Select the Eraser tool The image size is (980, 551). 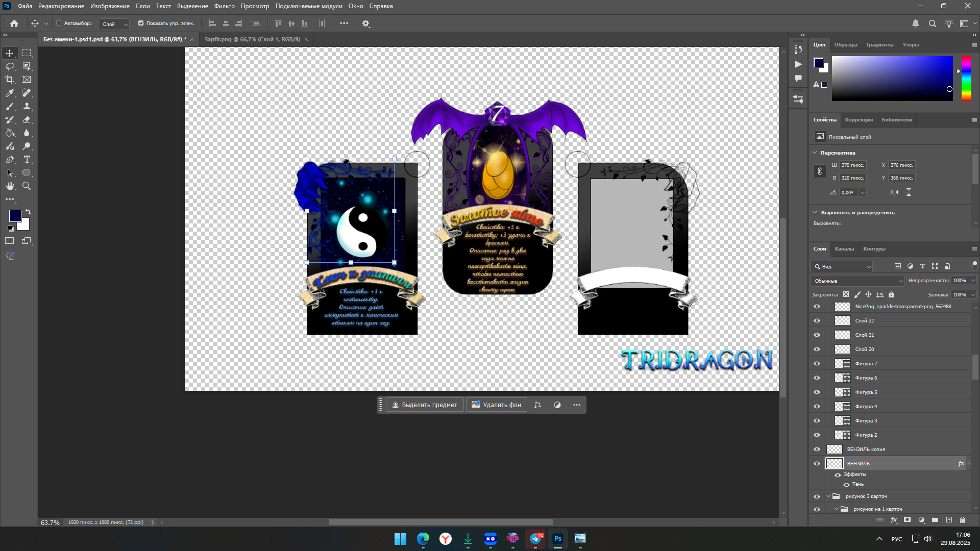pyautogui.click(x=27, y=120)
